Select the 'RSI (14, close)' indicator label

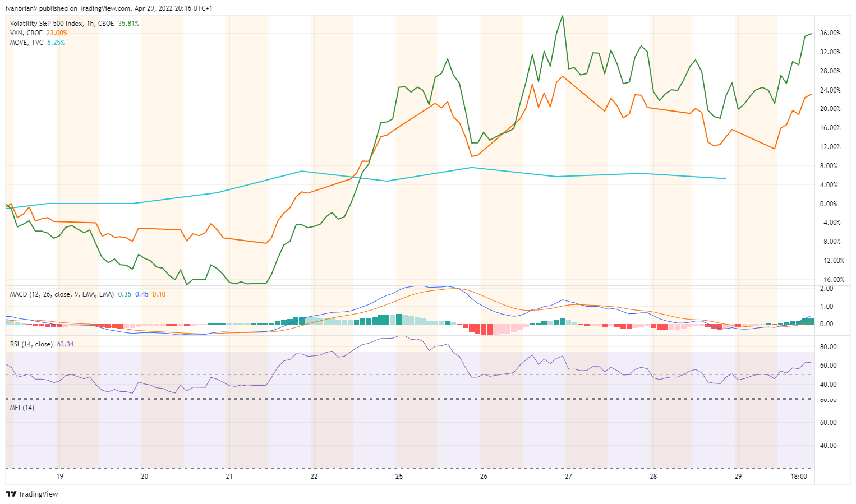pos(31,344)
